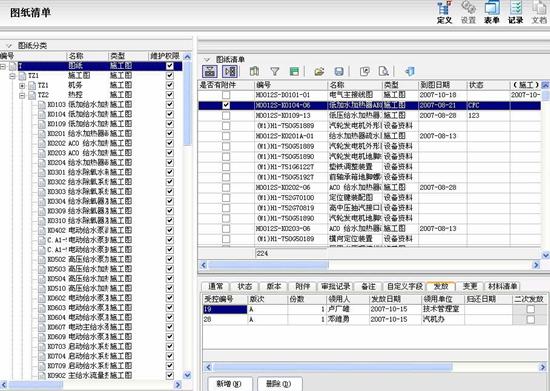This screenshot has width=550, height=391.
Task: Collapse the TZ1 施工图 parent node
Action: click(x=13, y=76)
